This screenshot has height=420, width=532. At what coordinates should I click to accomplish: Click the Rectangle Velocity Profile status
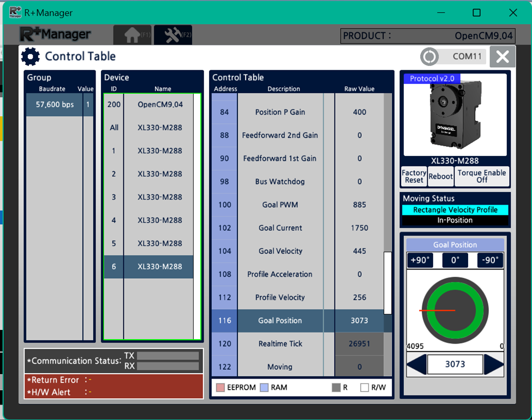click(455, 210)
